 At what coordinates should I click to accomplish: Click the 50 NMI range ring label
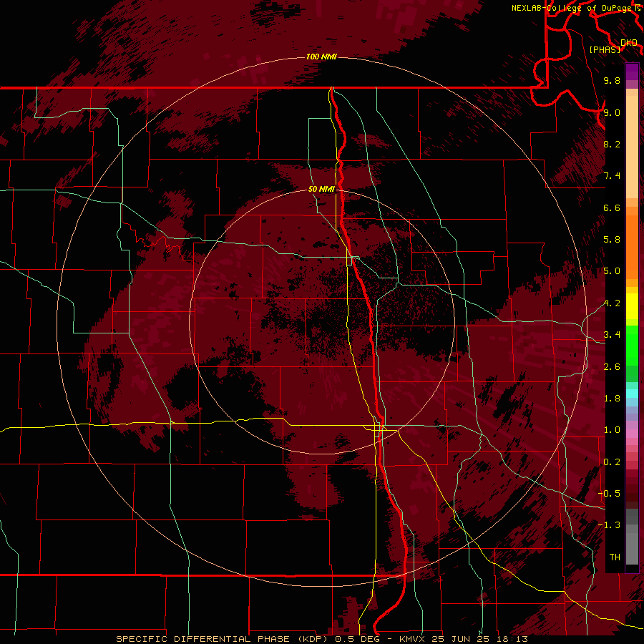point(321,189)
